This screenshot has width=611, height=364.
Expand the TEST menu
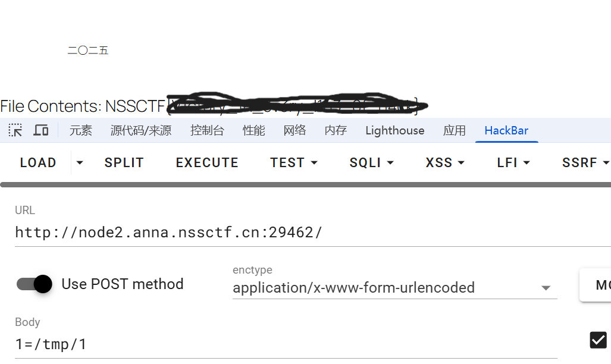(x=294, y=162)
